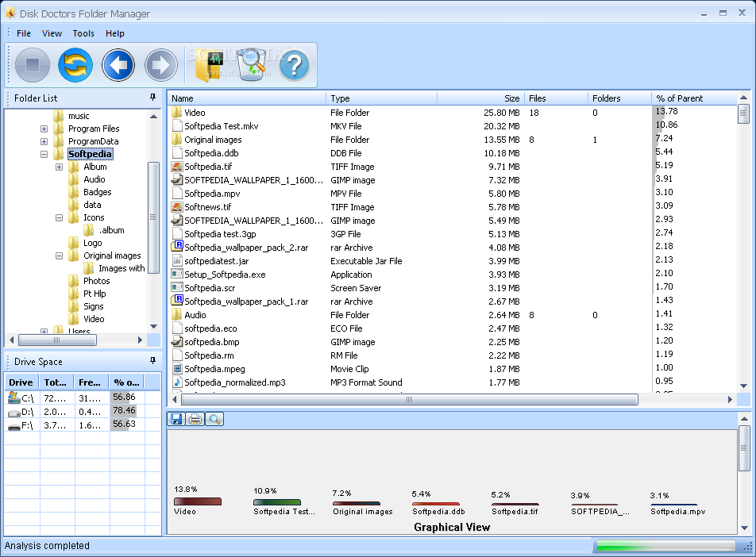This screenshot has width=756, height=557.
Task: Open the File menu
Action: tap(24, 33)
